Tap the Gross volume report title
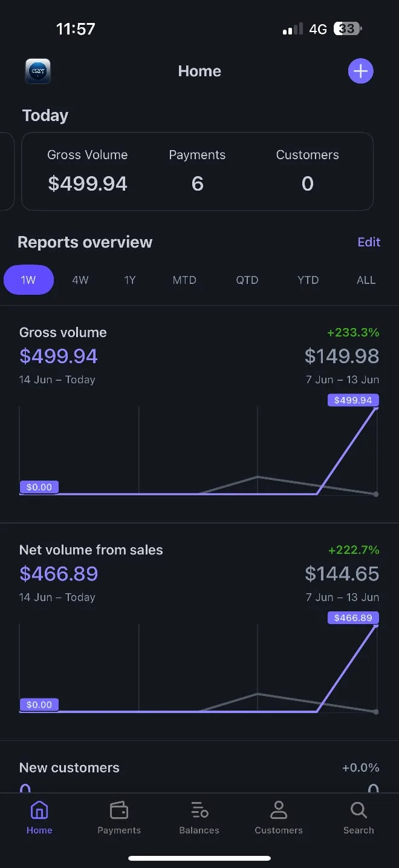399x868 pixels. click(x=63, y=332)
